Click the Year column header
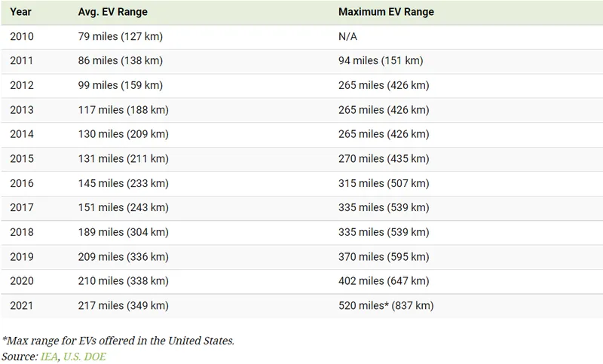Viewport: 603px width, 364px height. [x=20, y=12]
